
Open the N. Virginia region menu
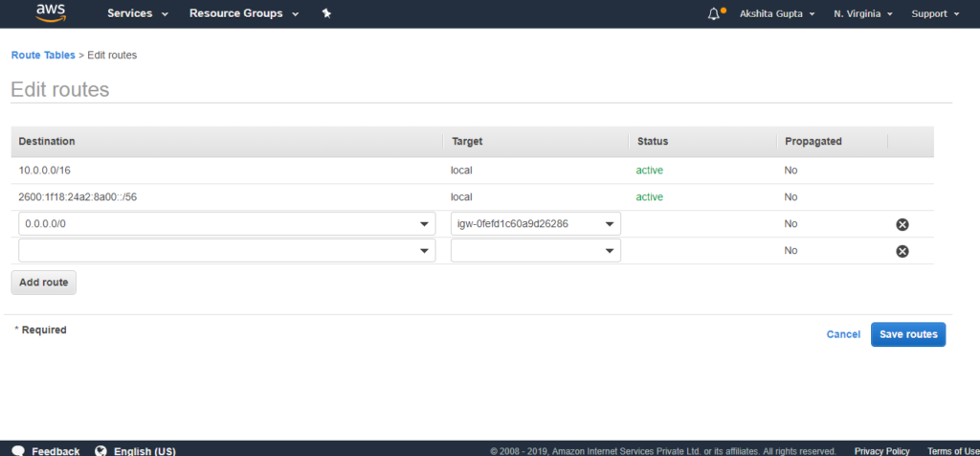tap(862, 13)
